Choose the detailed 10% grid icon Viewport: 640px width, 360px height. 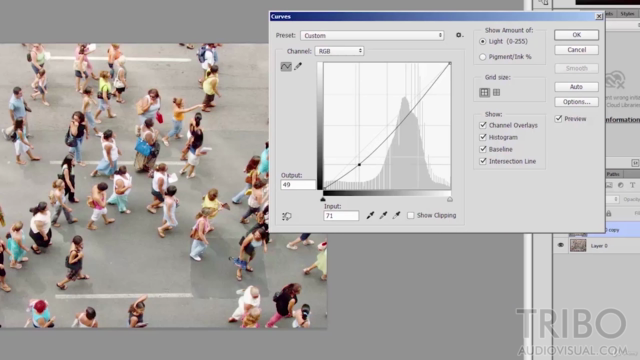[x=496, y=93]
